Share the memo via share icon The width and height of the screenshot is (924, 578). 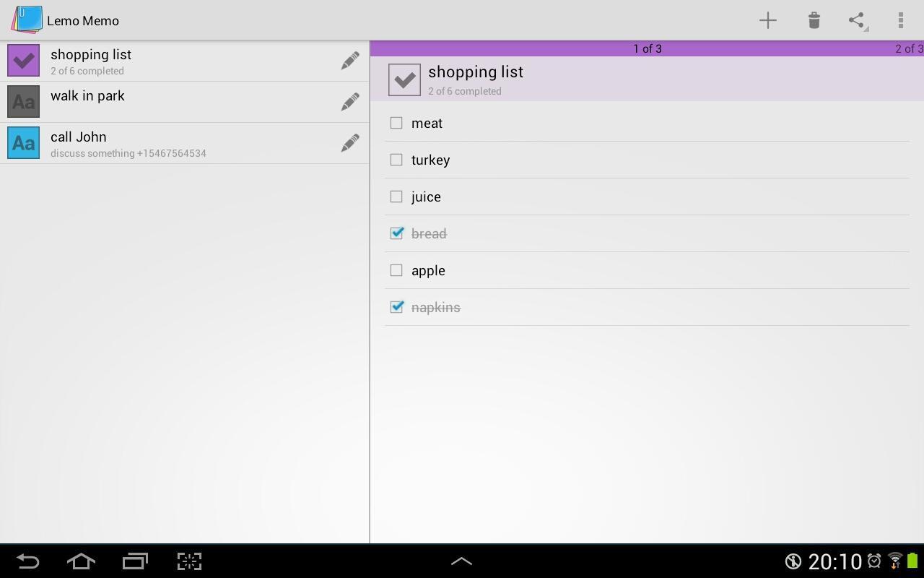tap(857, 20)
